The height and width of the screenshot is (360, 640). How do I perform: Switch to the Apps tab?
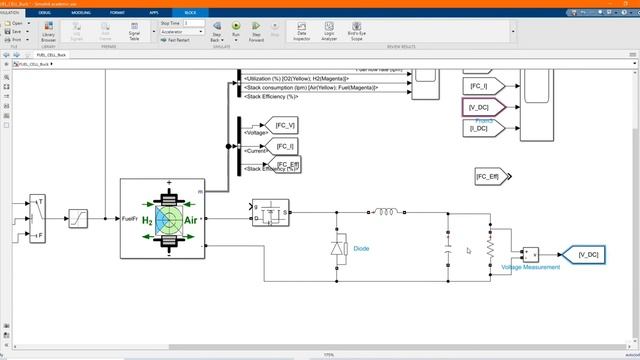(153, 13)
